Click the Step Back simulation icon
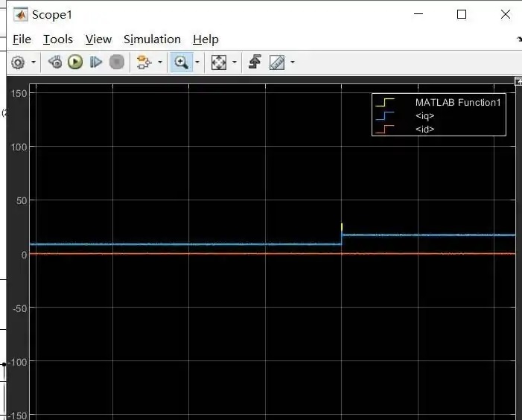Screen dimensions: 522x420 click(55, 63)
